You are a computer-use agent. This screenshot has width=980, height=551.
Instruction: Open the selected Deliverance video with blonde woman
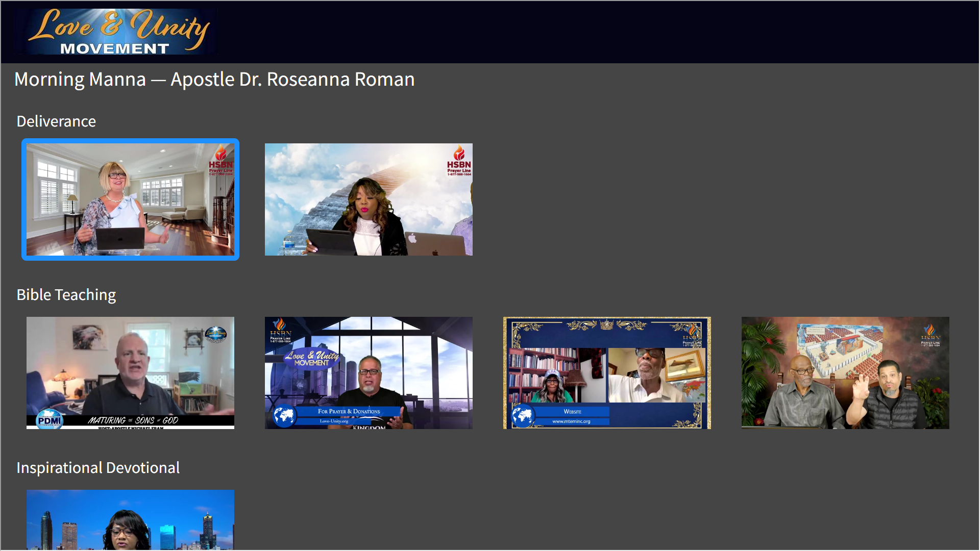[130, 199]
